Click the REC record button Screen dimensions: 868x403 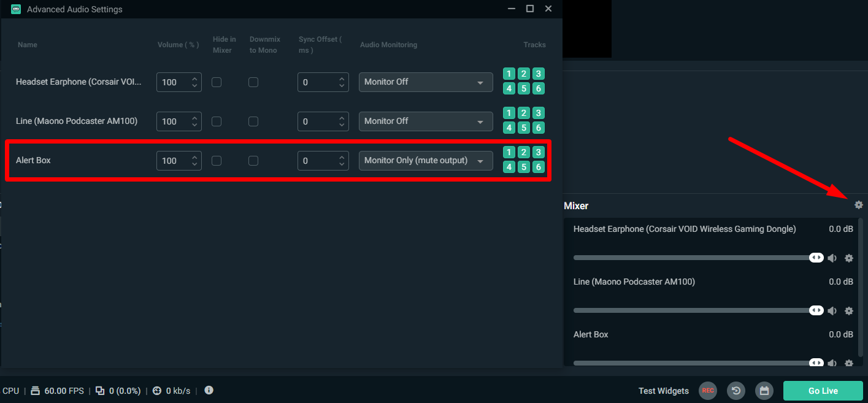[x=708, y=391]
